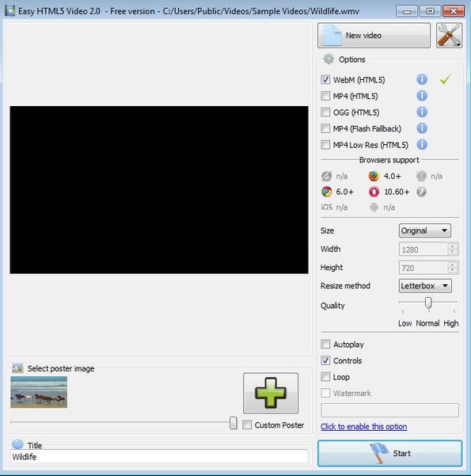471x476 pixels.
Task: Open the wrench and screwdriver settings menu
Action: tap(449, 35)
